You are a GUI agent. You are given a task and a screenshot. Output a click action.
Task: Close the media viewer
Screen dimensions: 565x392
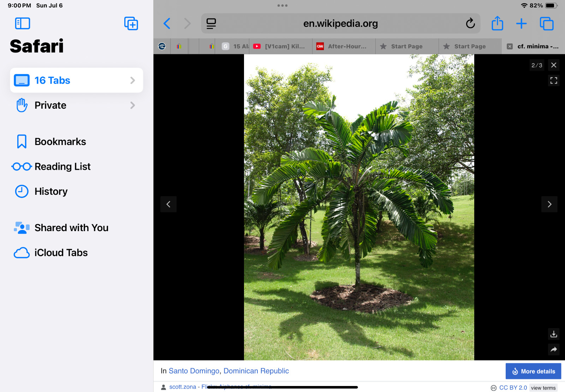click(554, 65)
